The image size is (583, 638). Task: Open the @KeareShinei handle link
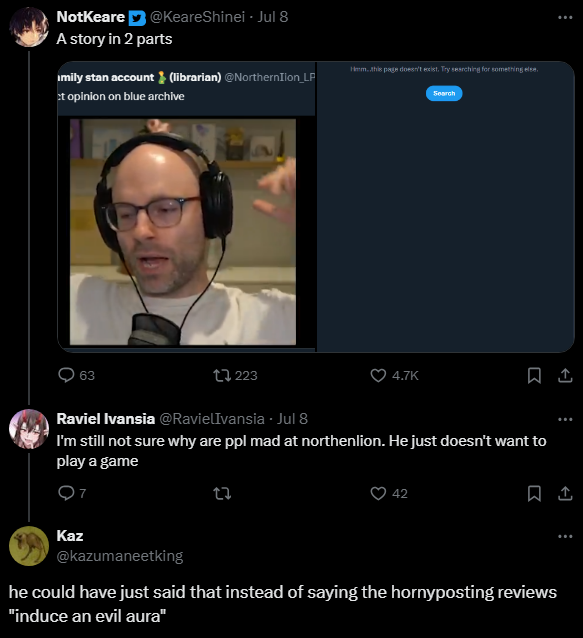(197, 17)
